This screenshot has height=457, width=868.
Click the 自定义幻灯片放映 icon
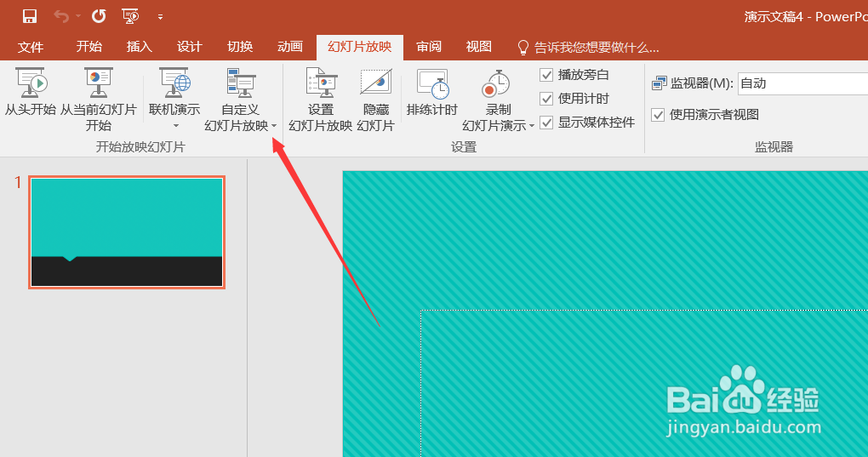point(240,83)
